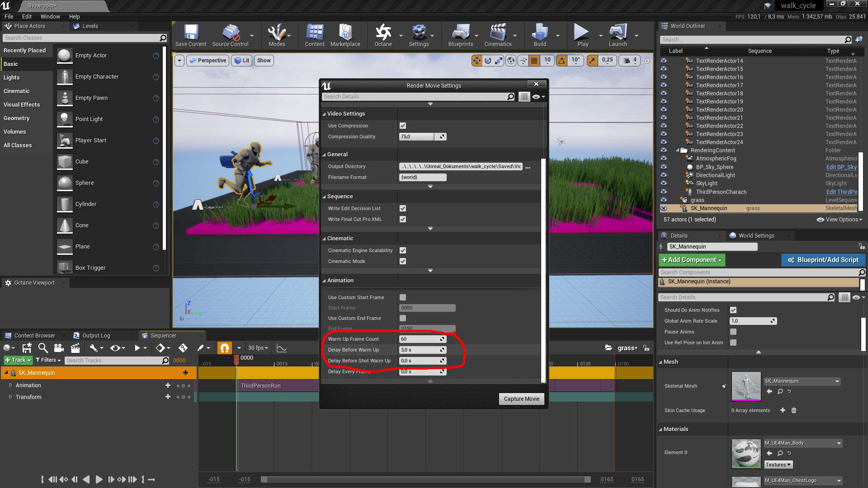Click the Sequencer find-in-content-browser magnifier icon
Viewport: 868px width, 488px height.
point(43,348)
